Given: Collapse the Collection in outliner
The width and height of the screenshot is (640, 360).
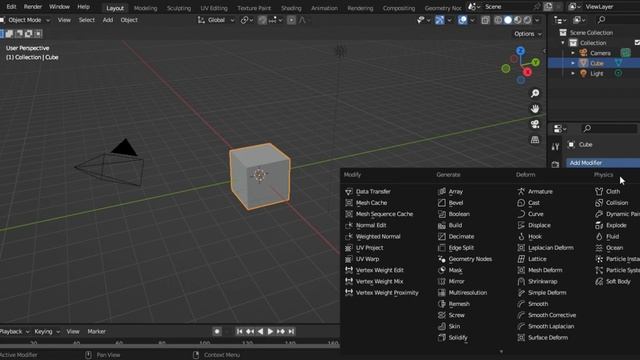Looking at the screenshot, I should (563, 42).
